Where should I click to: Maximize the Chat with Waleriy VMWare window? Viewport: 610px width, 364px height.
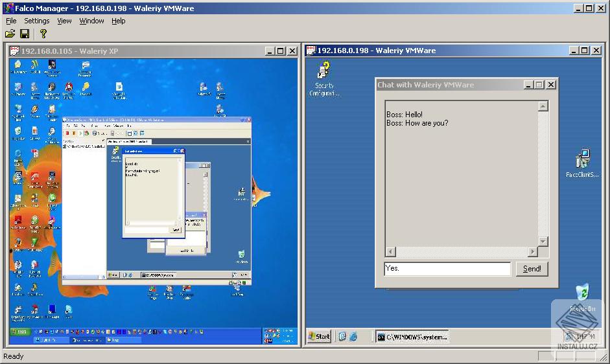pos(539,85)
